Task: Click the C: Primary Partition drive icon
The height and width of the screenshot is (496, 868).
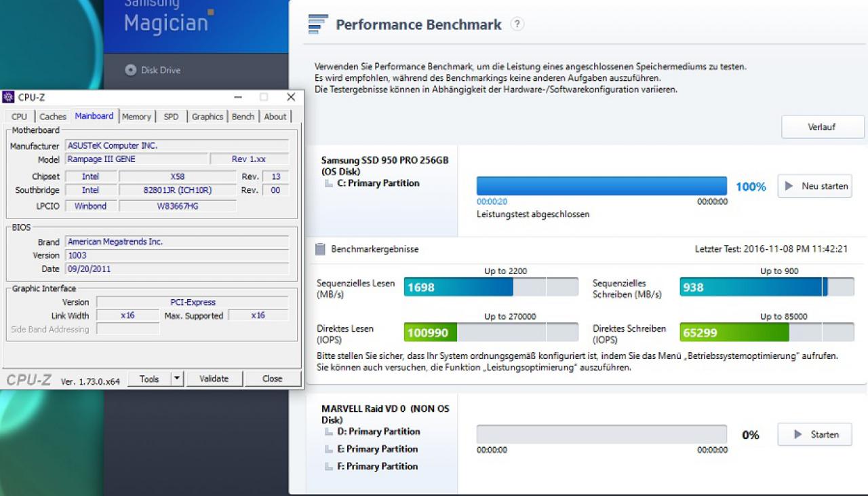Action: (329, 183)
